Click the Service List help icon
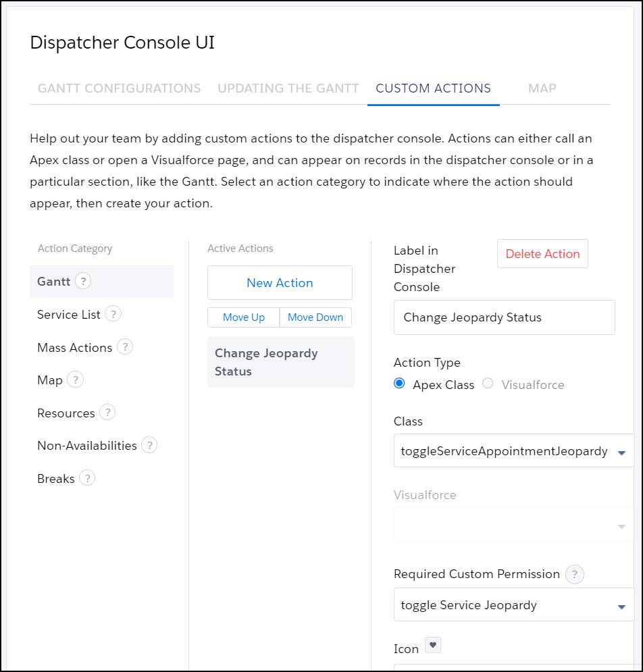This screenshot has width=643, height=672. coord(113,314)
